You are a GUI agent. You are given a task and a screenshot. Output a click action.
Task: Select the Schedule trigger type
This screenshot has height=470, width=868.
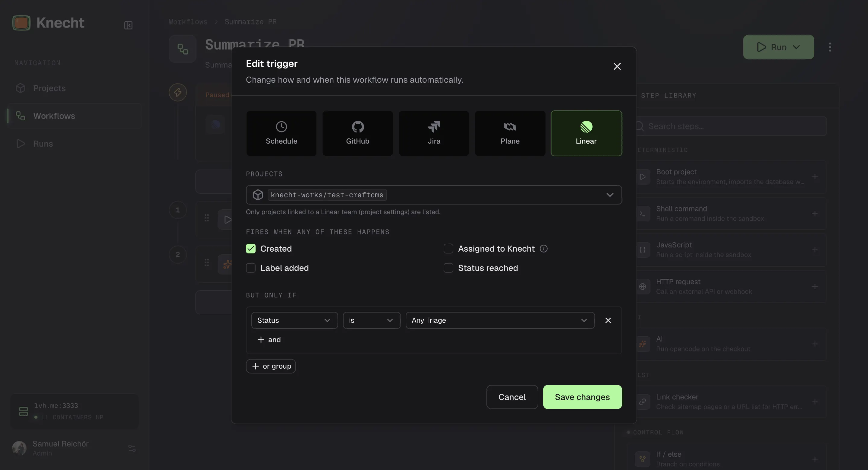pos(281,133)
